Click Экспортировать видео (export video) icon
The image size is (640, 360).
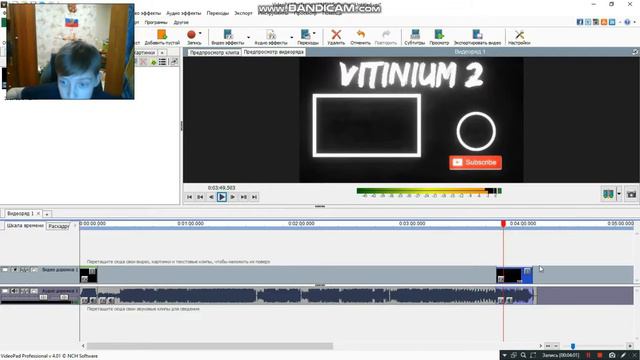tap(477, 35)
